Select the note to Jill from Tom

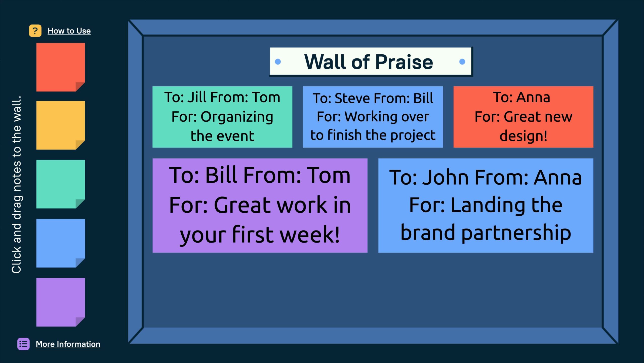click(222, 117)
